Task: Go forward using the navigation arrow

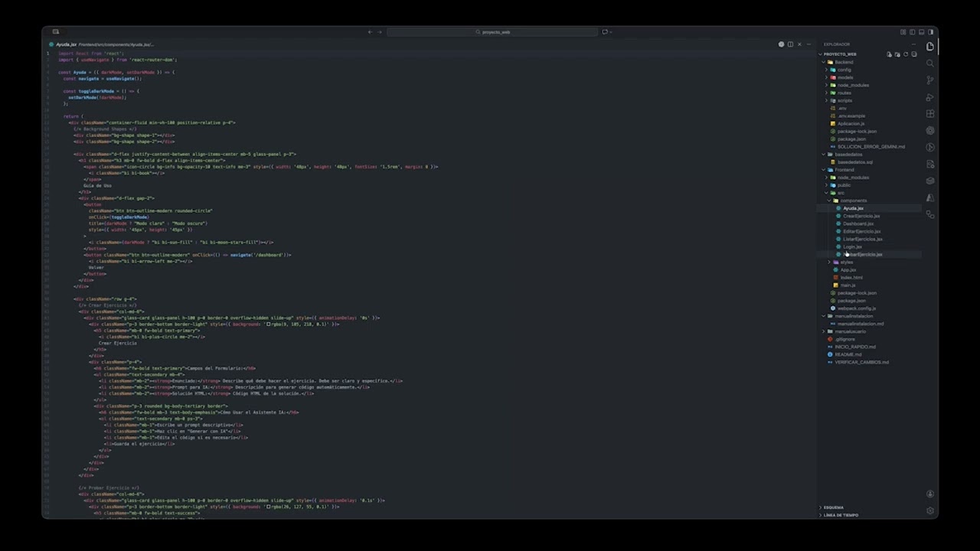Action: tap(380, 32)
